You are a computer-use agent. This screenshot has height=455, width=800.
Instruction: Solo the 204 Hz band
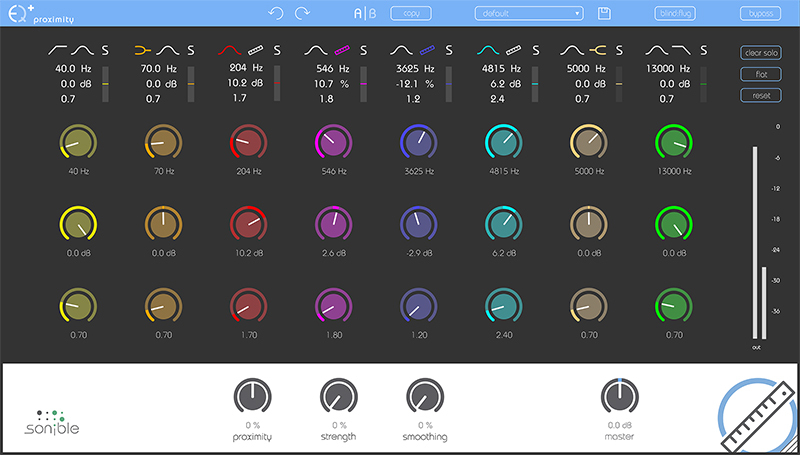click(x=277, y=49)
